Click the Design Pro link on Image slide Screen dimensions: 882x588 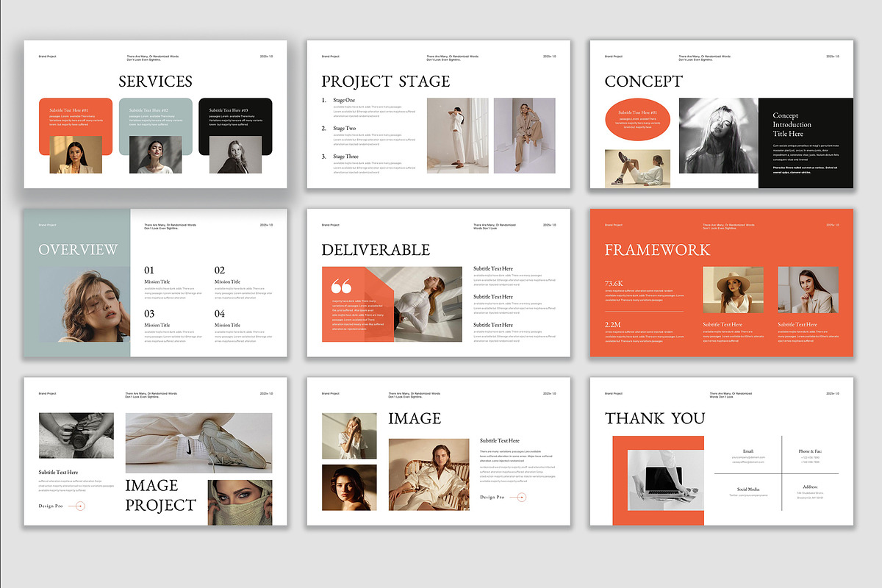pos(492,498)
